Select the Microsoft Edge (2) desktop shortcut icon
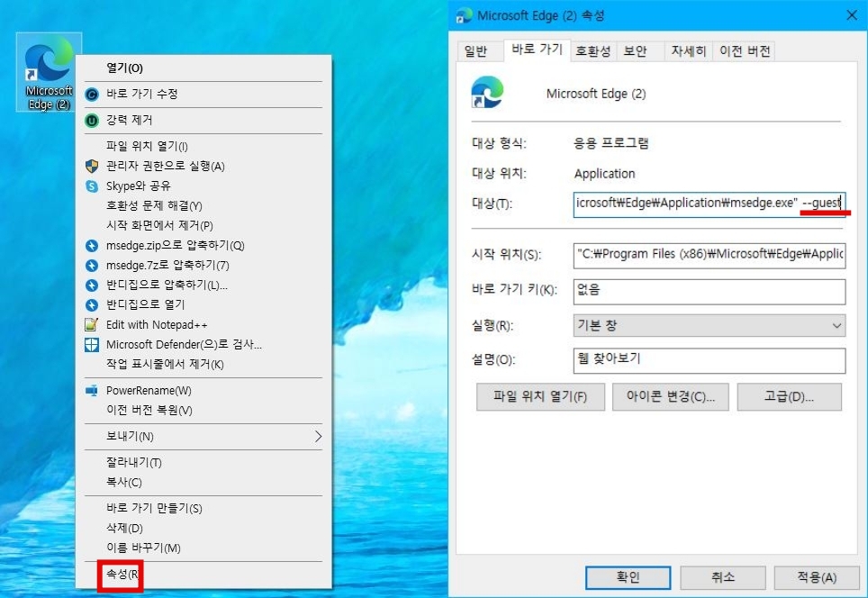The image size is (868, 598). pyautogui.click(x=49, y=72)
